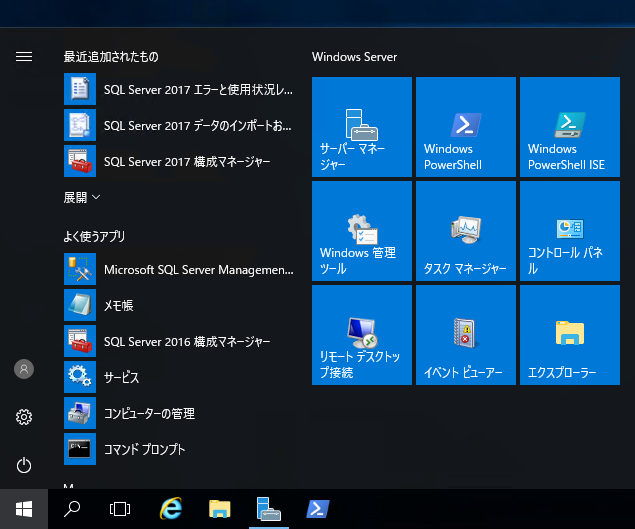Launch Internet Explorer from the taskbar
The width and height of the screenshot is (635, 529).
point(170,509)
